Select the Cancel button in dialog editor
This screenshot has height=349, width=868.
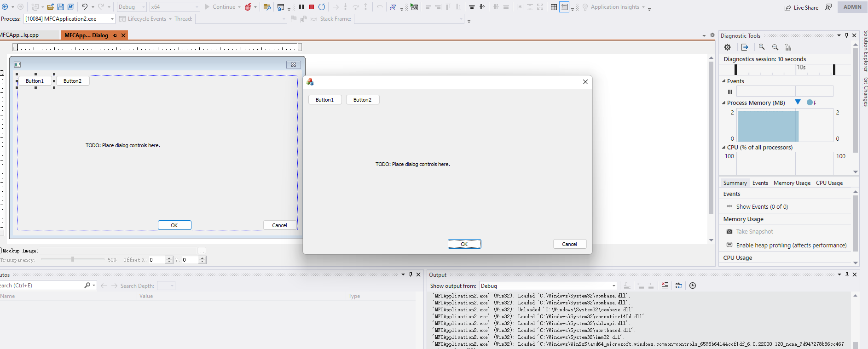pyautogui.click(x=280, y=225)
